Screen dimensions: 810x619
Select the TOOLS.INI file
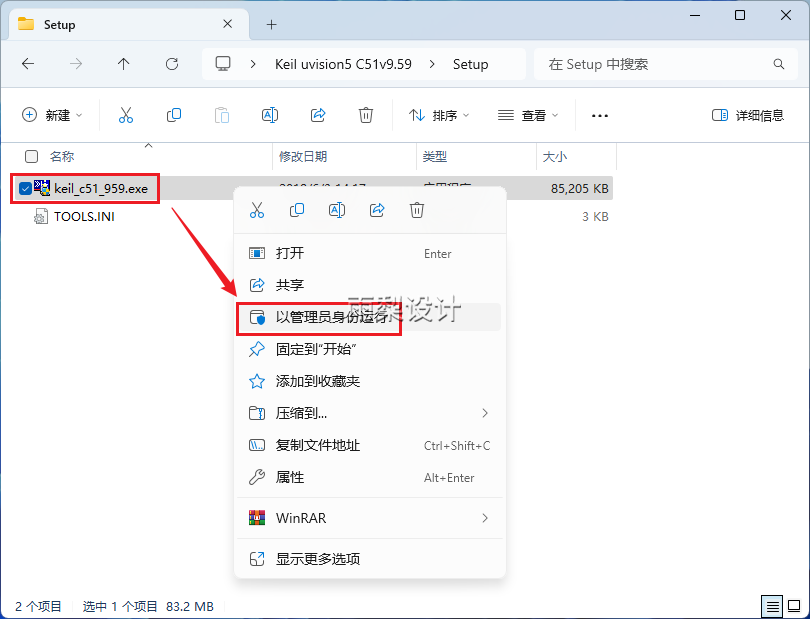click(x=84, y=216)
